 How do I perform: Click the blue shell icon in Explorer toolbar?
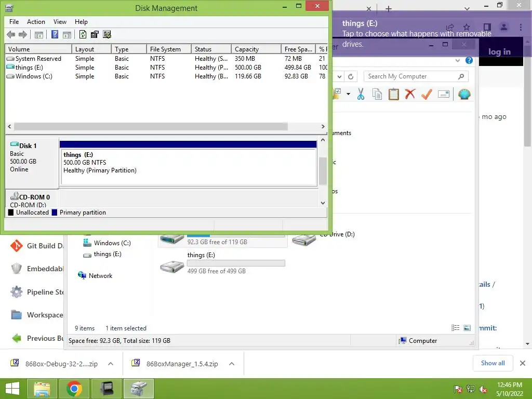point(464,94)
